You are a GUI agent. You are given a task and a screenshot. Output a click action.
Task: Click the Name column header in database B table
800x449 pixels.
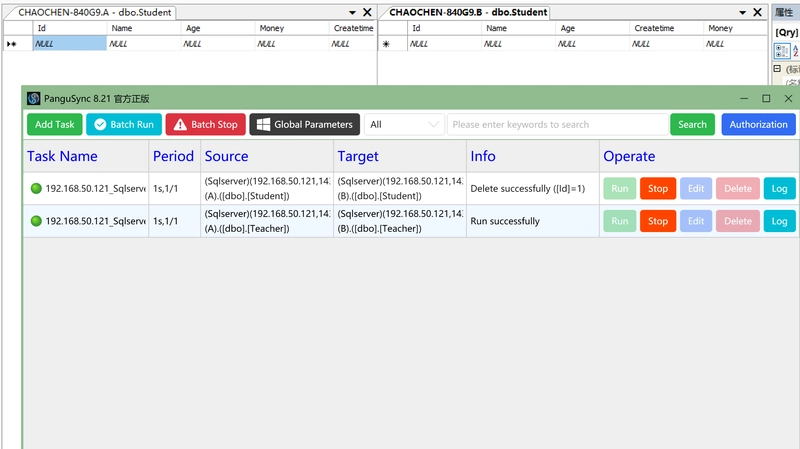pos(518,28)
